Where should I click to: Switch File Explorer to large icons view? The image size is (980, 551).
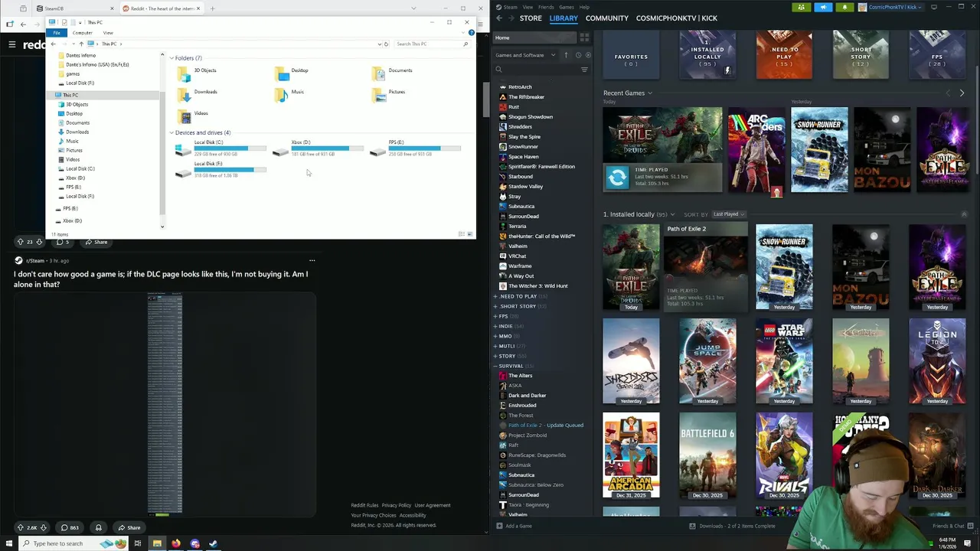(469, 234)
